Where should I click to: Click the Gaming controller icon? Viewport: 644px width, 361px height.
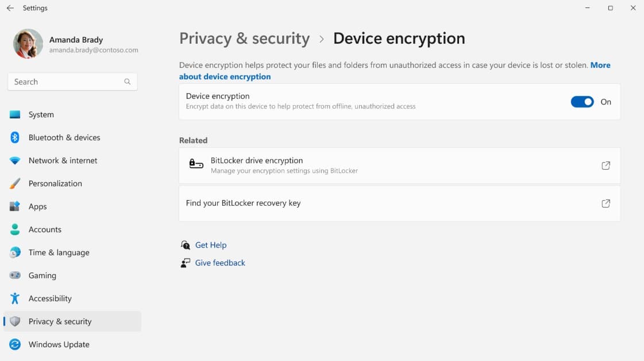point(15,275)
